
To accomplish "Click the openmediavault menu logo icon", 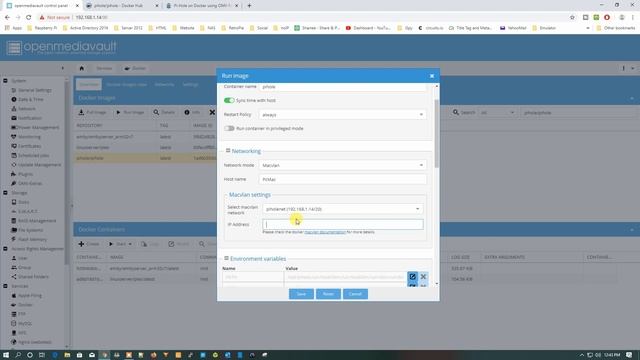I will [14, 48].
